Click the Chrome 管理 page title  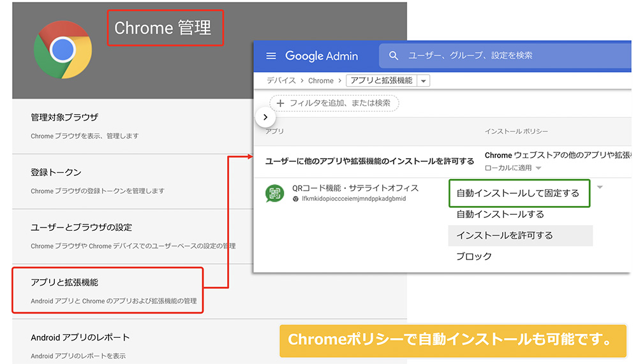(x=163, y=28)
